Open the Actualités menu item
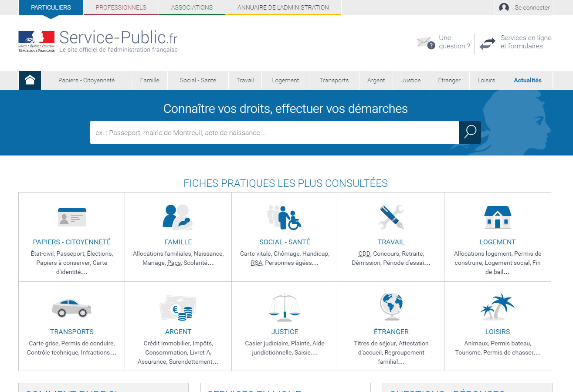The image size is (573, 392). pos(527,80)
